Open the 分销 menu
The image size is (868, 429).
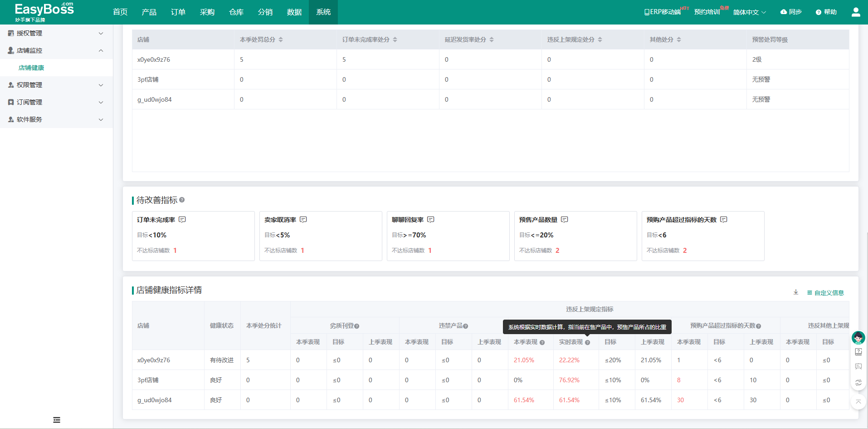click(265, 12)
